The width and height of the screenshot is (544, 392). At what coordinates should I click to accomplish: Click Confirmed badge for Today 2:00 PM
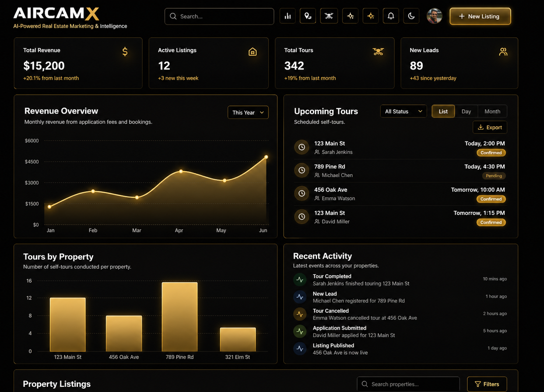(491, 153)
